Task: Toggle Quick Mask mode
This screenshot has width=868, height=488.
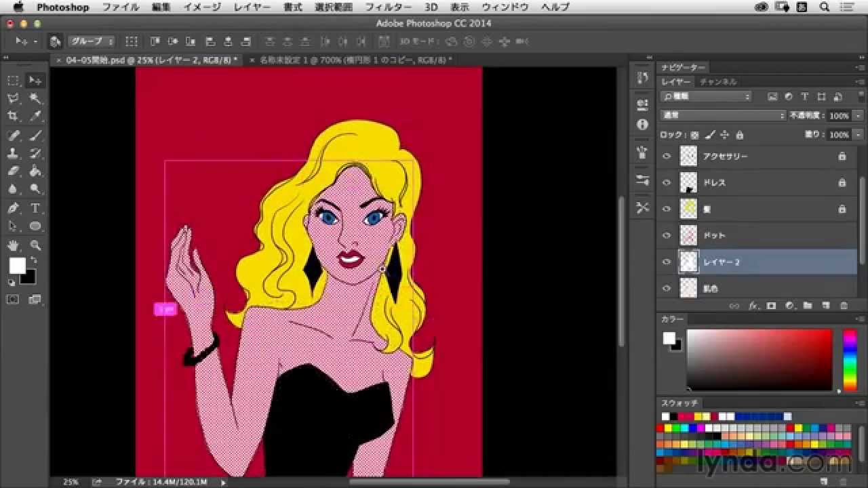Action: pos(13,299)
